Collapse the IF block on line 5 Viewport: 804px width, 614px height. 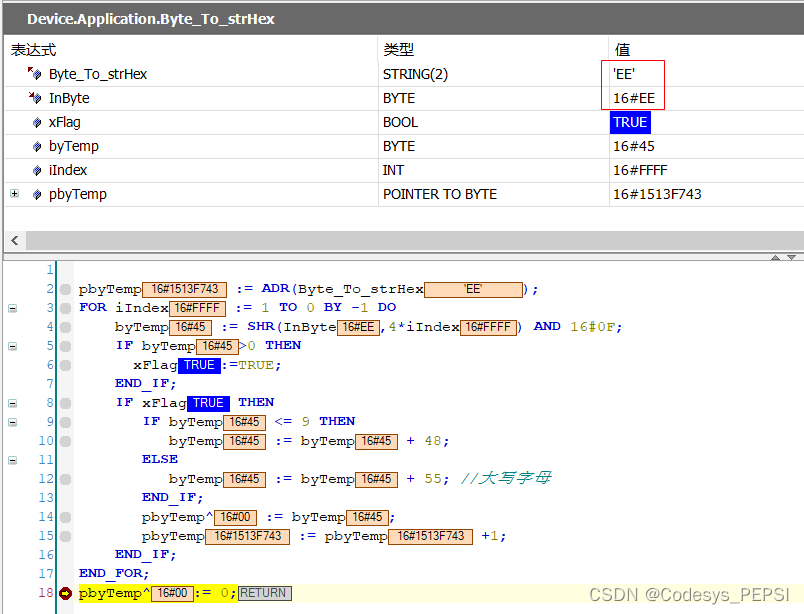13,346
